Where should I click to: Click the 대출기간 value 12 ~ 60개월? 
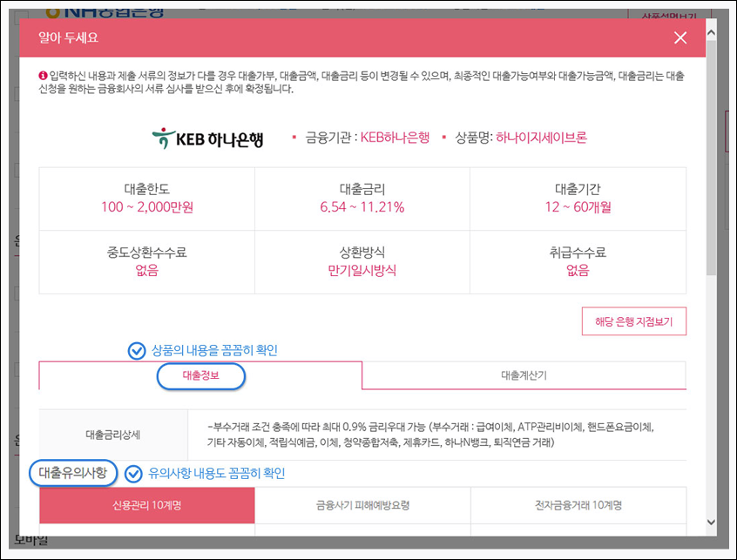[x=578, y=207]
